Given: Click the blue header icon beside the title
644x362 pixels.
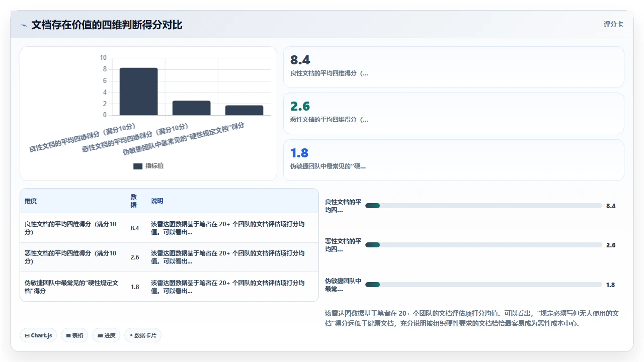Looking at the screenshot, I should tap(24, 25).
